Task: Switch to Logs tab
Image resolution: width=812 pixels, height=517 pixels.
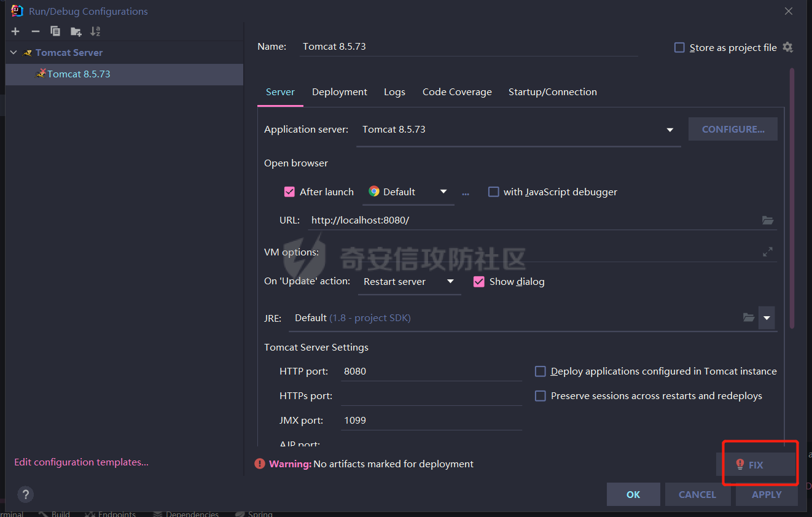Action: (394, 91)
